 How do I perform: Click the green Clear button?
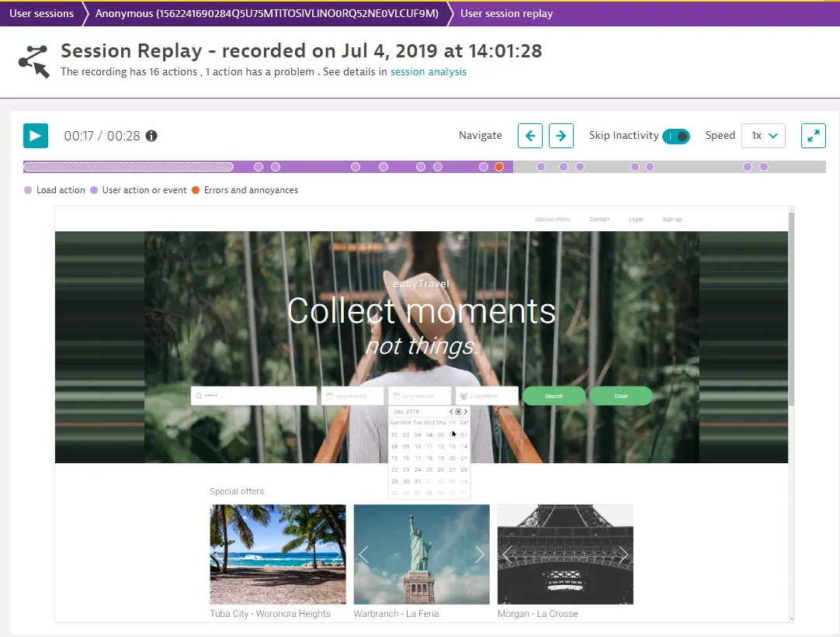[621, 396]
